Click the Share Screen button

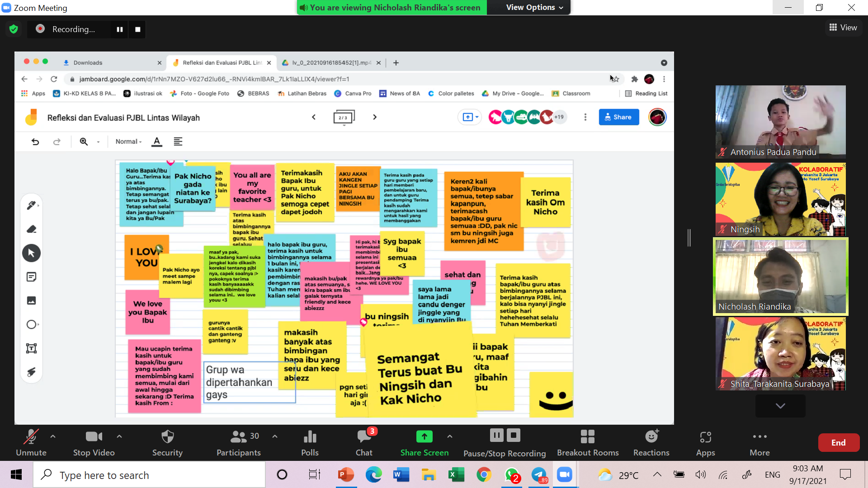(x=424, y=443)
